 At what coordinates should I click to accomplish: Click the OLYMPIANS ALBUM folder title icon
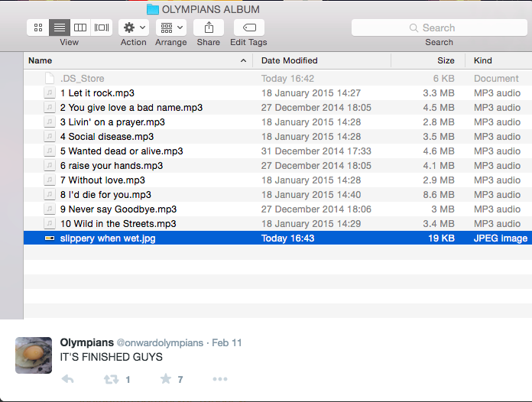[x=153, y=9]
